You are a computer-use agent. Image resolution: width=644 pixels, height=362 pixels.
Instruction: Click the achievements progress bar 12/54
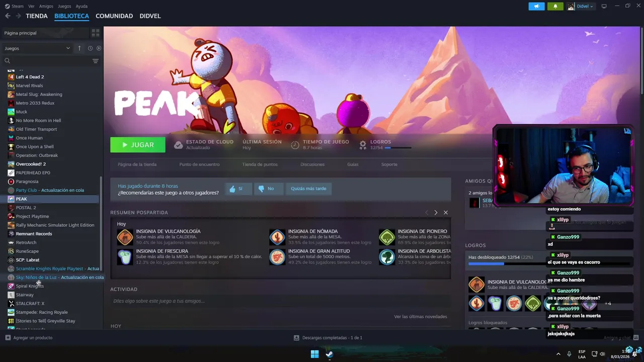pyautogui.click(x=398, y=148)
